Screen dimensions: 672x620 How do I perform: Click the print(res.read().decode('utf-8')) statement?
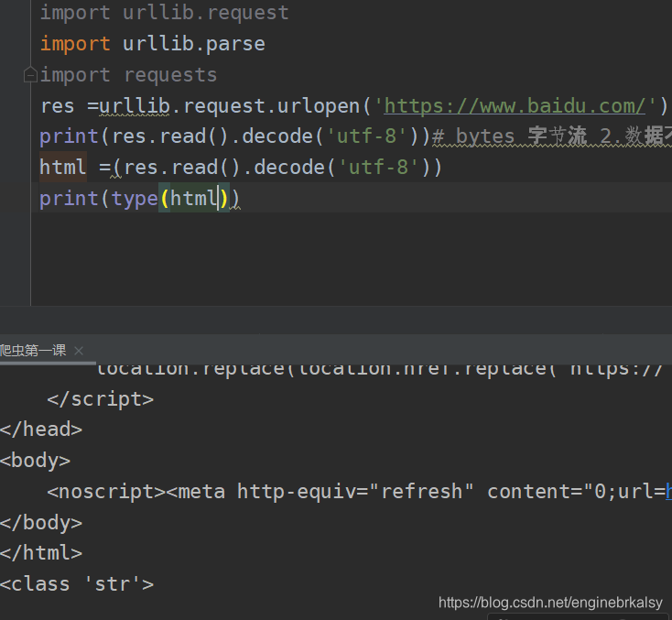(x=234, y=136)
